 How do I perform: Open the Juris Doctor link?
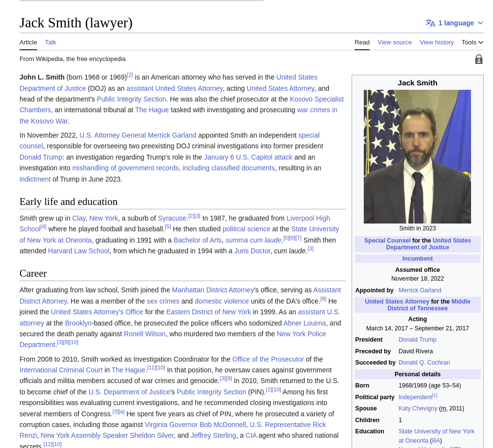point(252,251)
